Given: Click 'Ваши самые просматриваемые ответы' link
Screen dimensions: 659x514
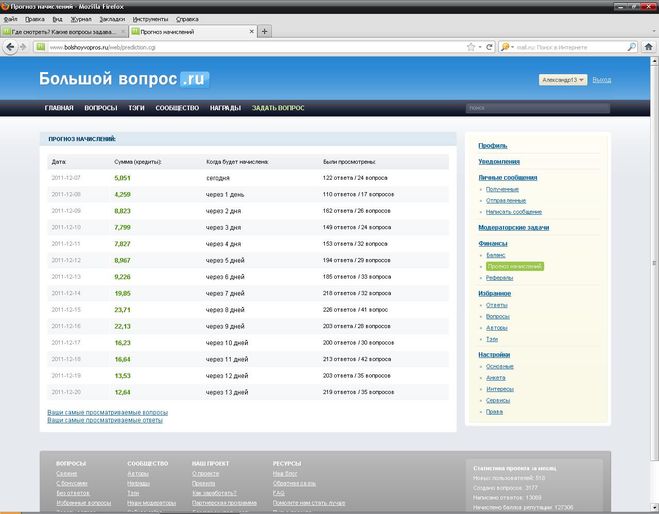Looking at the screenshot, I should pos(105,420).
